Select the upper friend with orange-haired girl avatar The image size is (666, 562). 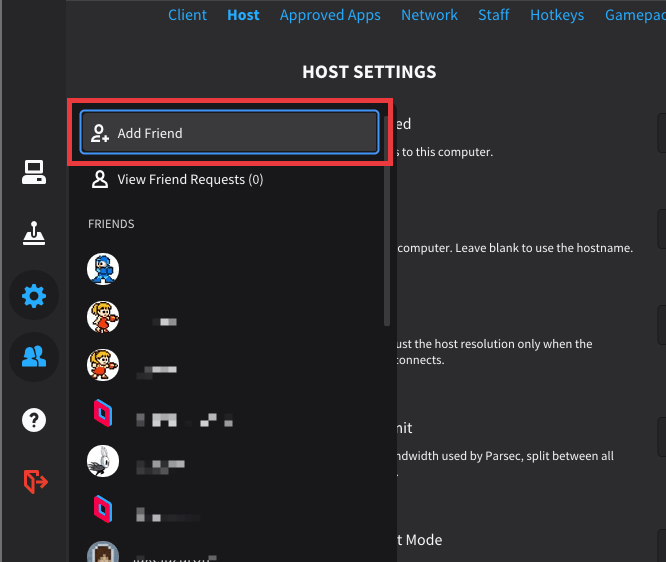pos(103,318)
